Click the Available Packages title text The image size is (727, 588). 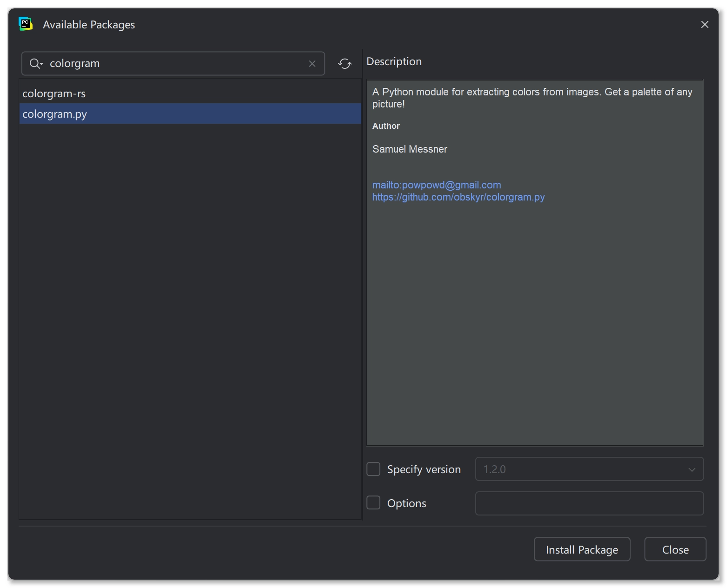89,25
